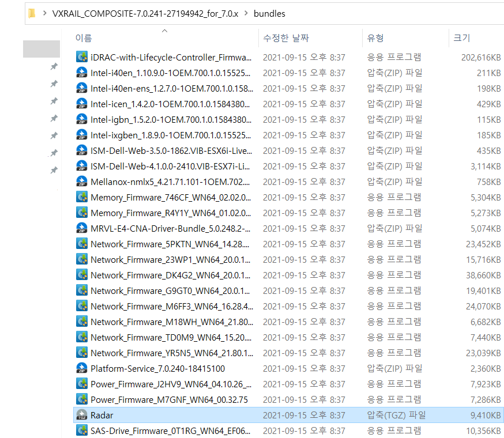The image size is (504, 438).
Task: Select SAS-Drive_Firmware_0T1RG_WN64_EF06 file name
Action: coord(170,431)
